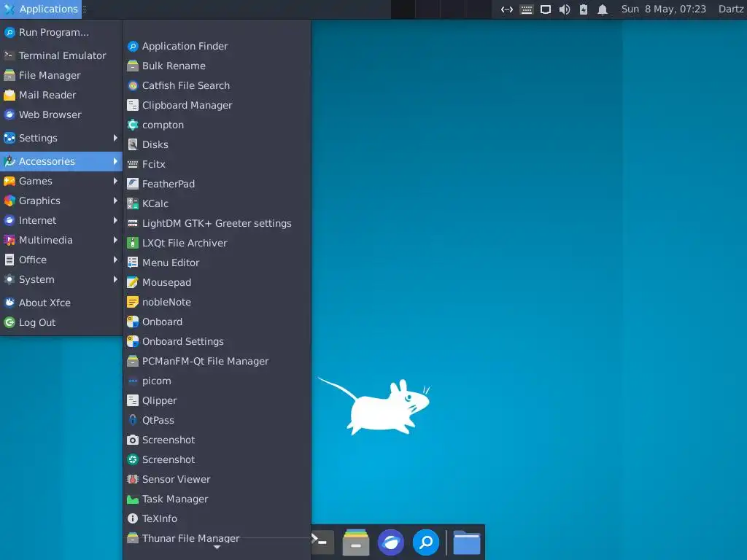The image size is (747, 560).
Task: Open Mail Reader menu entry
Action: (x=61, y=95)
